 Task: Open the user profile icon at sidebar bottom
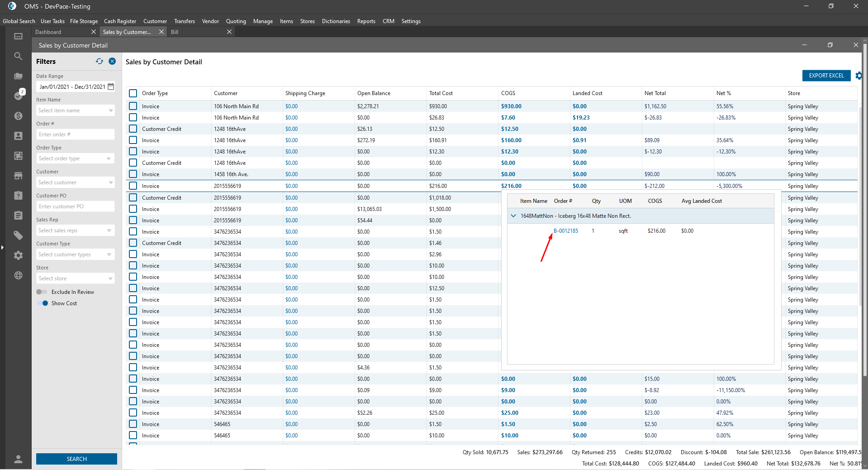click(18, 459)
